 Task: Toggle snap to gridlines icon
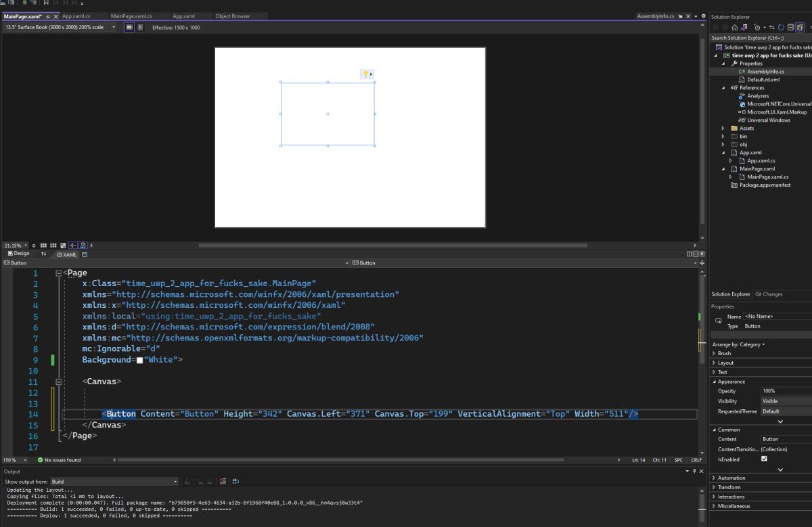point(53,245)
